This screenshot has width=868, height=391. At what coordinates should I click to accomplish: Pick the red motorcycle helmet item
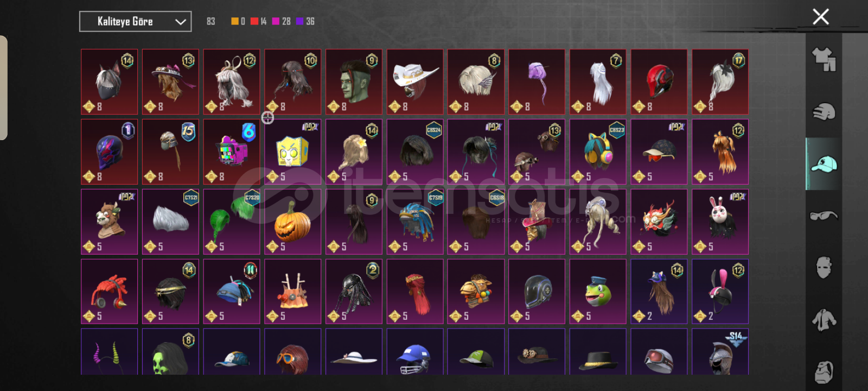(x=659, y=82)
